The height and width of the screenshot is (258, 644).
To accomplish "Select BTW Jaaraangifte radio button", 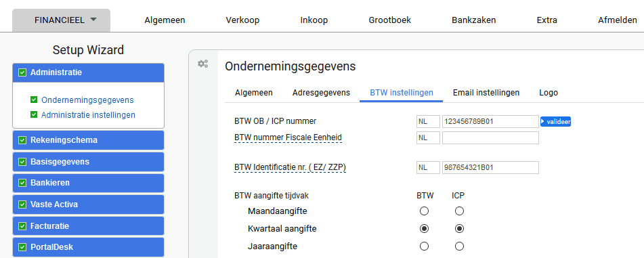I will [425, 246].
